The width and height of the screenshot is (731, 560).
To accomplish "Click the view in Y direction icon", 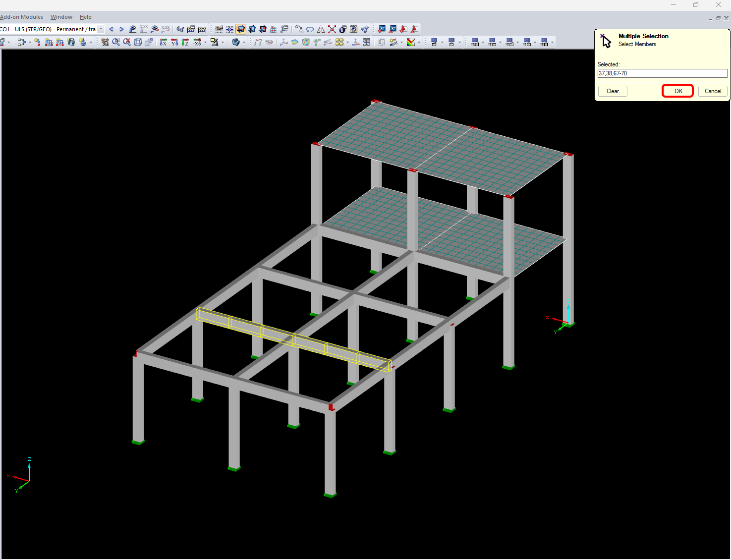I will coord(174,42).
